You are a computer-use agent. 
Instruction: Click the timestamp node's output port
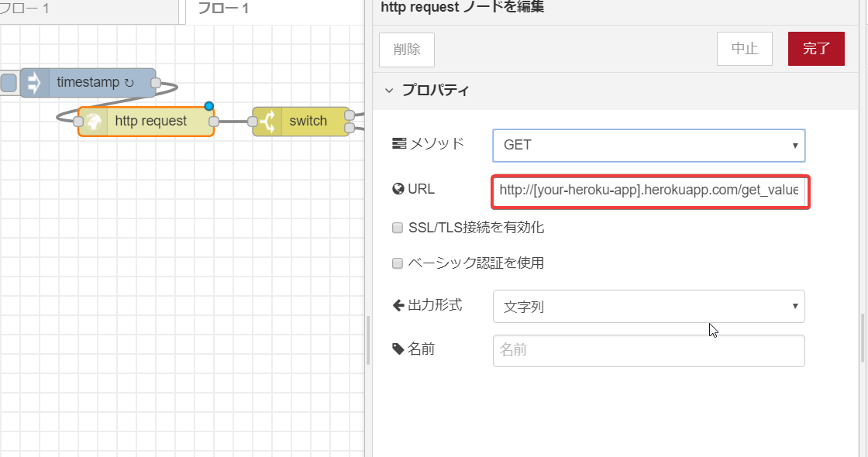156,83
